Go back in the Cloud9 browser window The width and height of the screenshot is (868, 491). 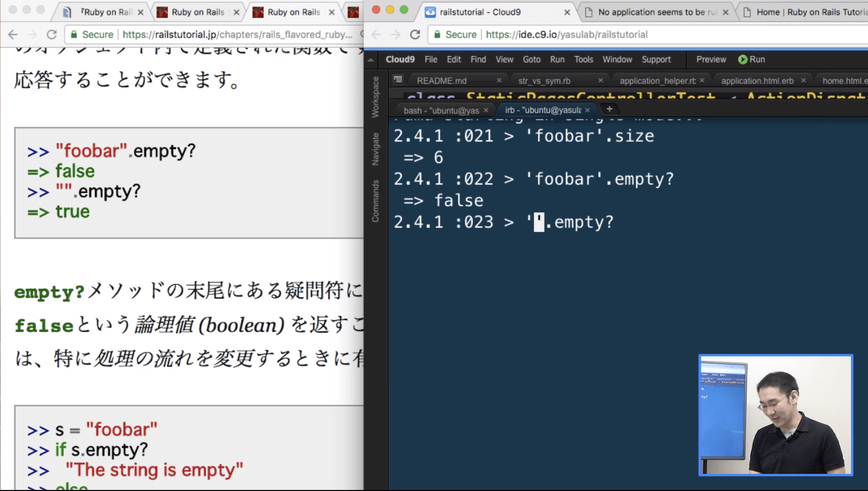coord(376,34)
